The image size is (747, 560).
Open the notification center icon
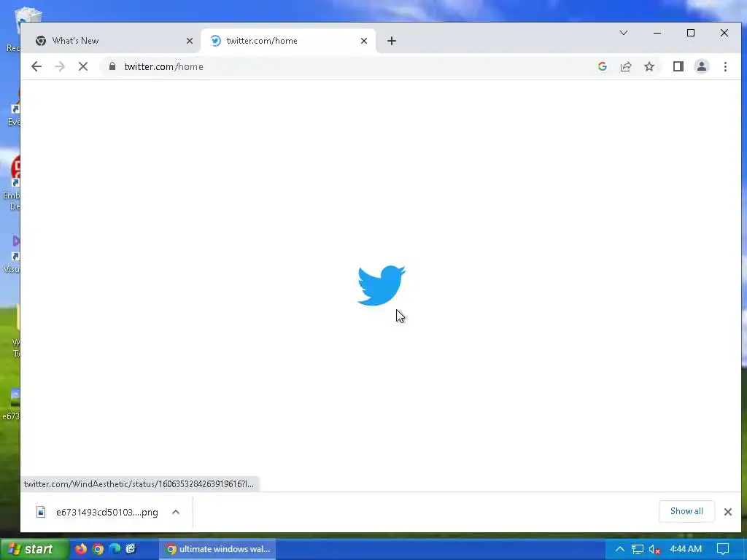tap(723, 549)
